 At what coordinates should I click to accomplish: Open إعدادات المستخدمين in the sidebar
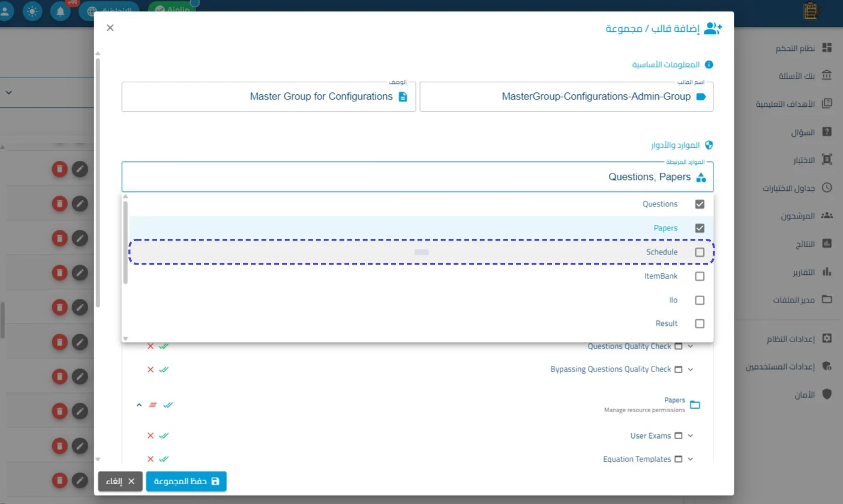788,367
